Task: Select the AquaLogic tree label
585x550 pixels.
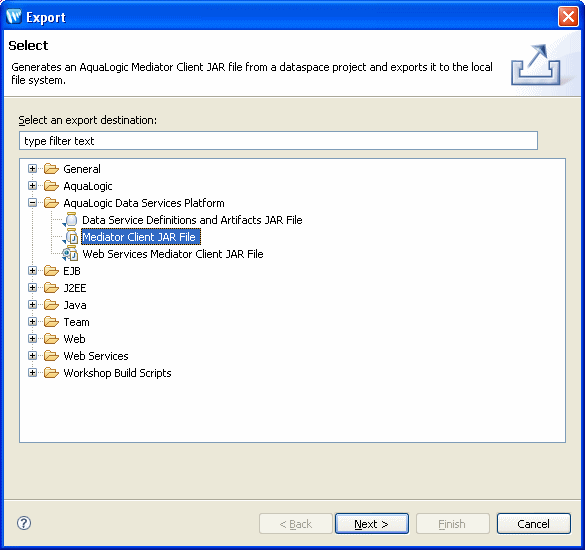Action: pos(88,186)
